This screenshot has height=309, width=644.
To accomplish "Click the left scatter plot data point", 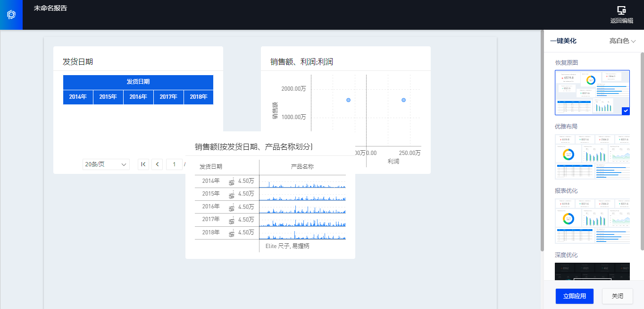I will 348,100.
